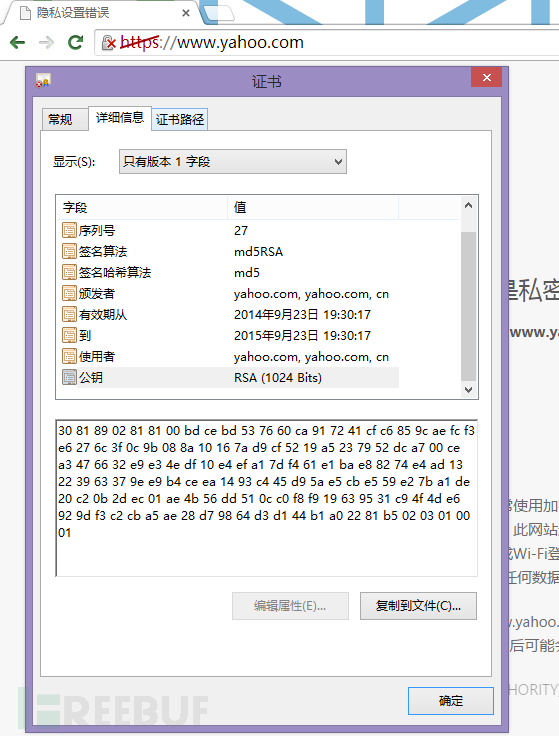Viewport: 559px width, 736px height.
Task: Click the value 2014年9月23日 19:30:17
Action: [302, 314]
